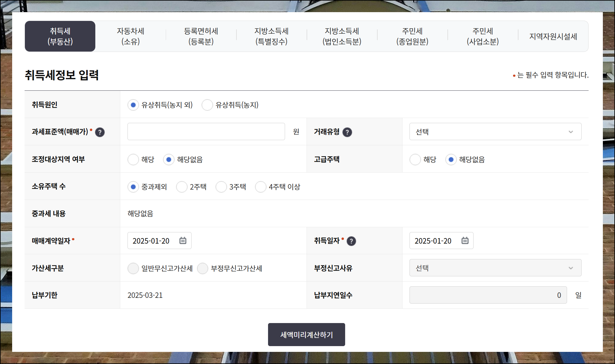
Task: Click the 납부지연일수 number field
Action: tap(488, 295)
